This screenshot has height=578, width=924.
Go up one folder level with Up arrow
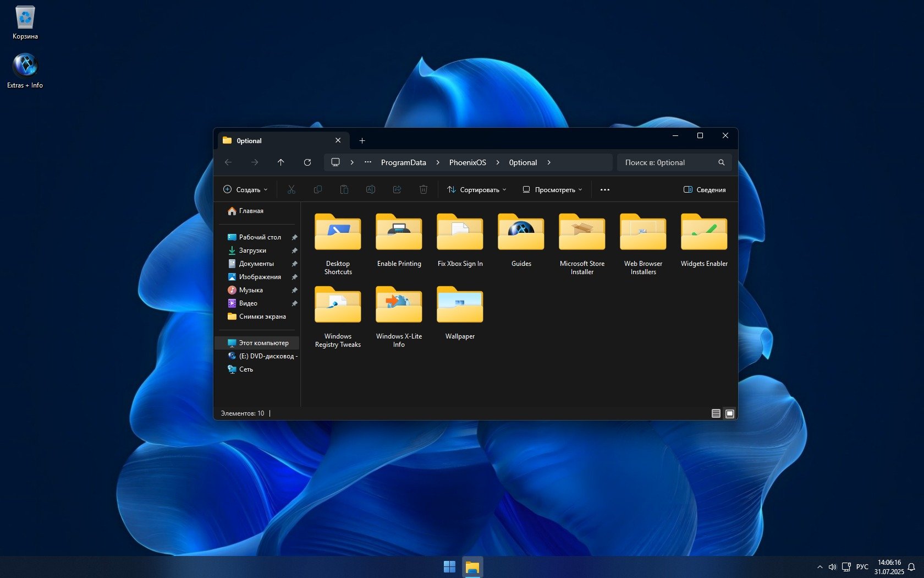coord(280,162)
